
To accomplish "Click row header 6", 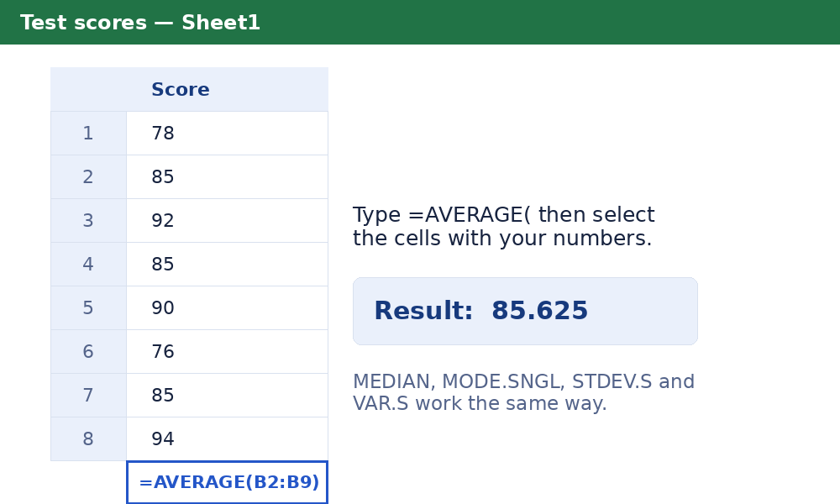I will coord(88,352).
